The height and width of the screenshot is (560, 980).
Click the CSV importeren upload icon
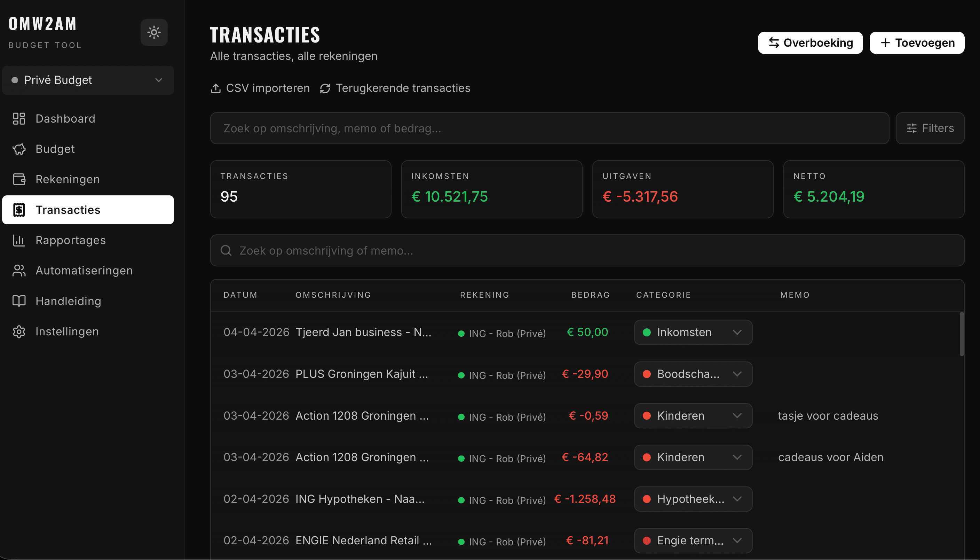(x=216, y=88)
